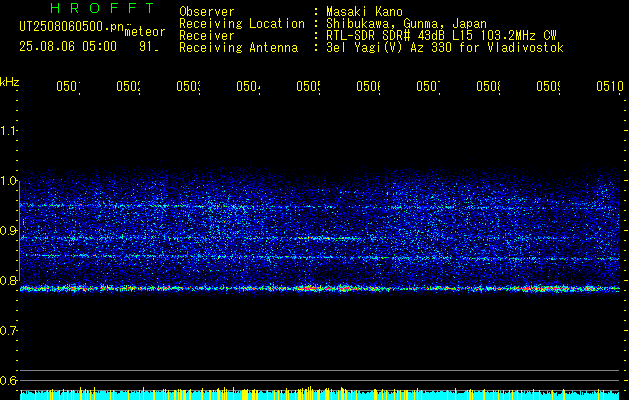This screenshot has width=629, height=400.
Task: Click the kHz axis unit label
Action: [x=9, y=82]
